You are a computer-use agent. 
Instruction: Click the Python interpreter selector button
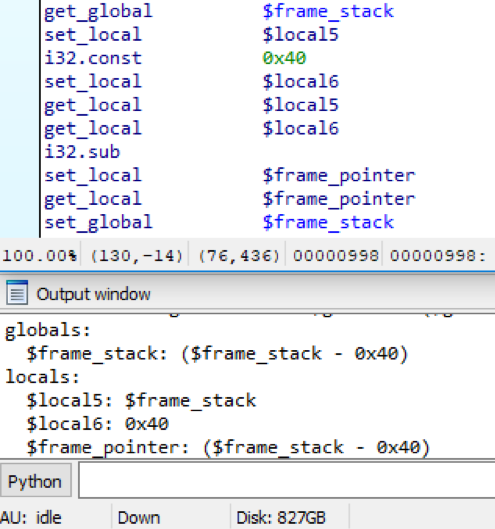tap(35, 481)
